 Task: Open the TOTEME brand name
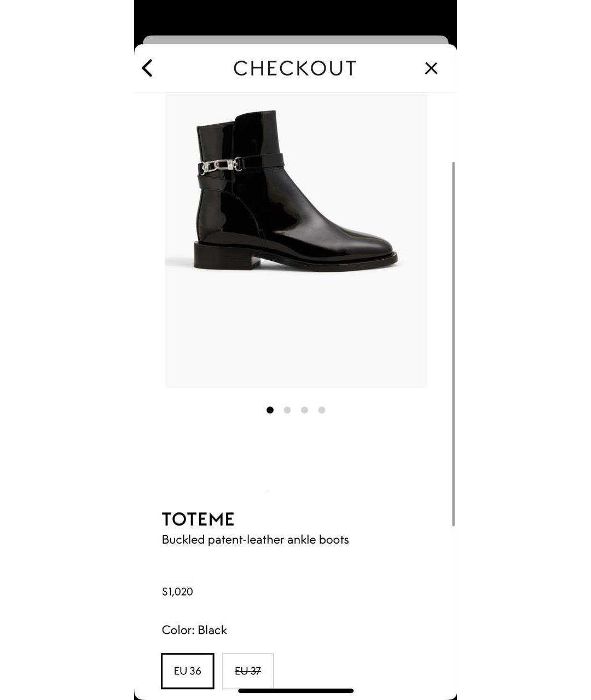(198, 519)
